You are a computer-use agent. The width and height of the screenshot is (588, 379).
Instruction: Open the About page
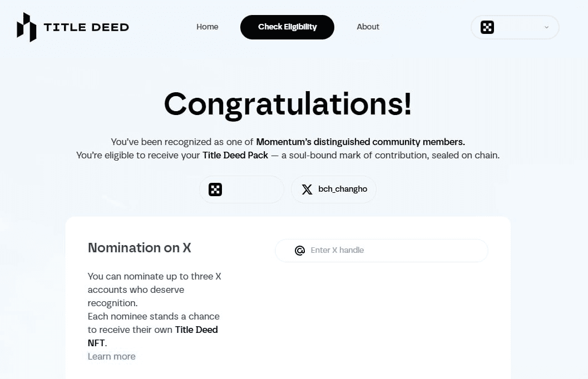point(368,27)
